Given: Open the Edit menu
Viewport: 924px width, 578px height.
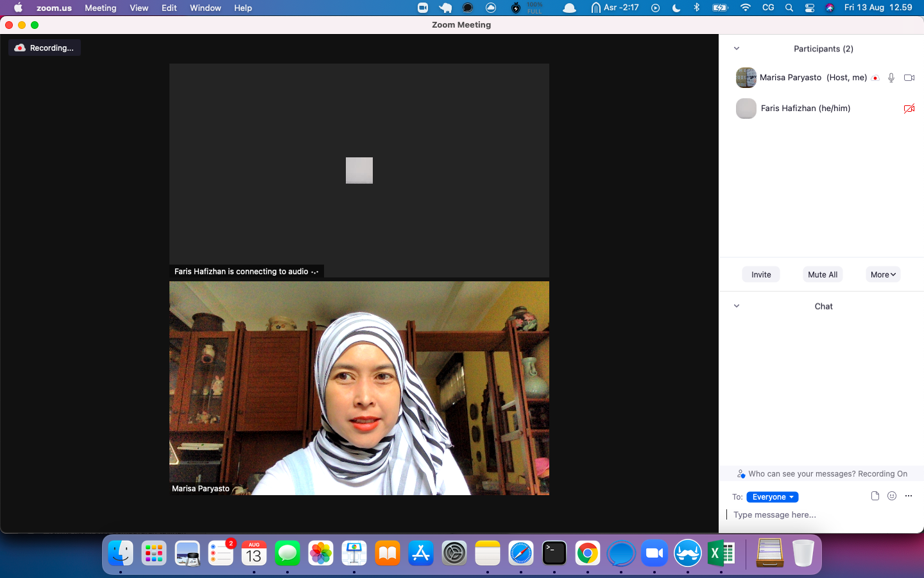Looking at the screenshot, I should coord(169,8).
